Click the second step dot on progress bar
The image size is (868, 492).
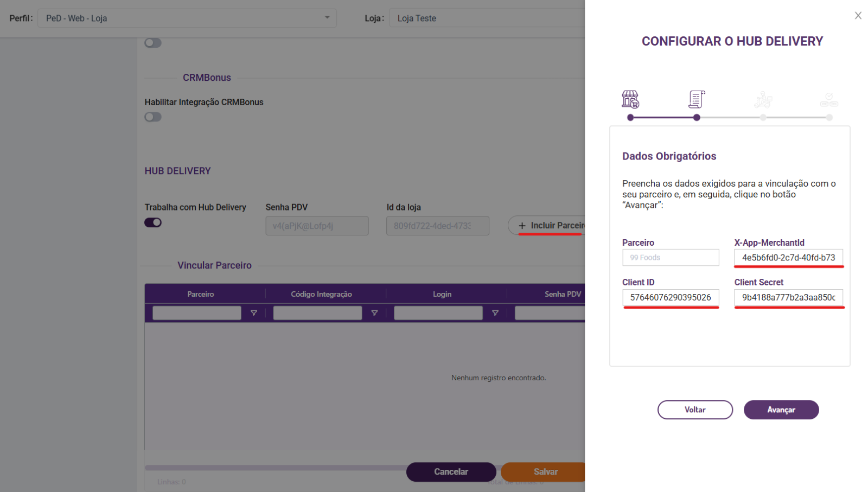point(697,118)
